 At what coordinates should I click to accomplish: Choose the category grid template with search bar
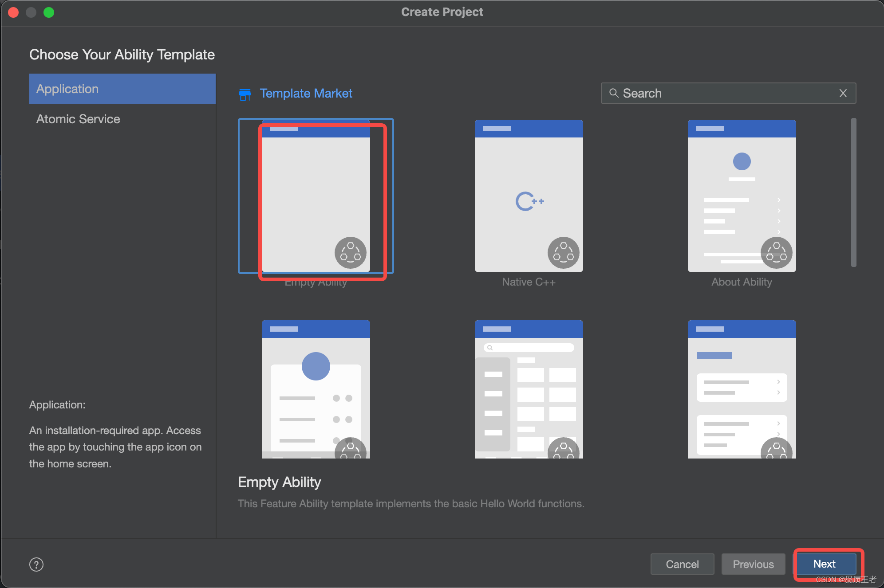pos(529,389)
